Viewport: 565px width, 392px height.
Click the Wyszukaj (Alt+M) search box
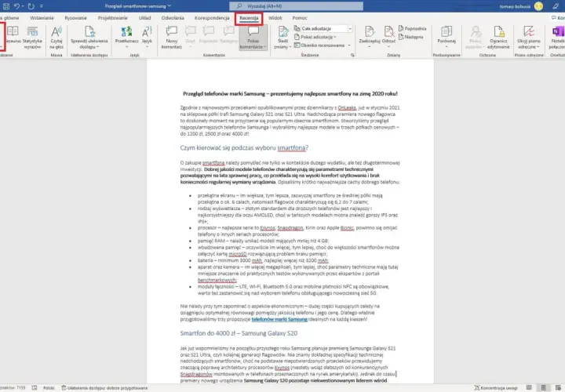point(296,6)
